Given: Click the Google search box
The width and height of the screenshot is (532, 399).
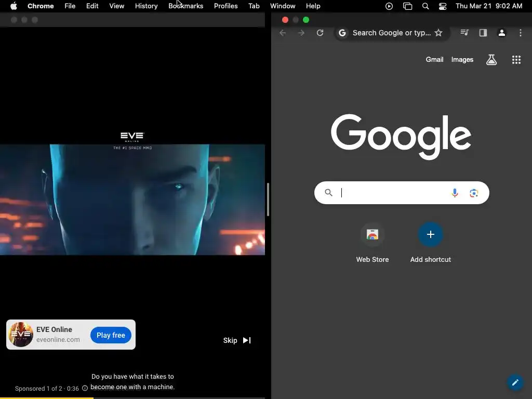Looking at the screenshot, I should [x=402, y=193].
